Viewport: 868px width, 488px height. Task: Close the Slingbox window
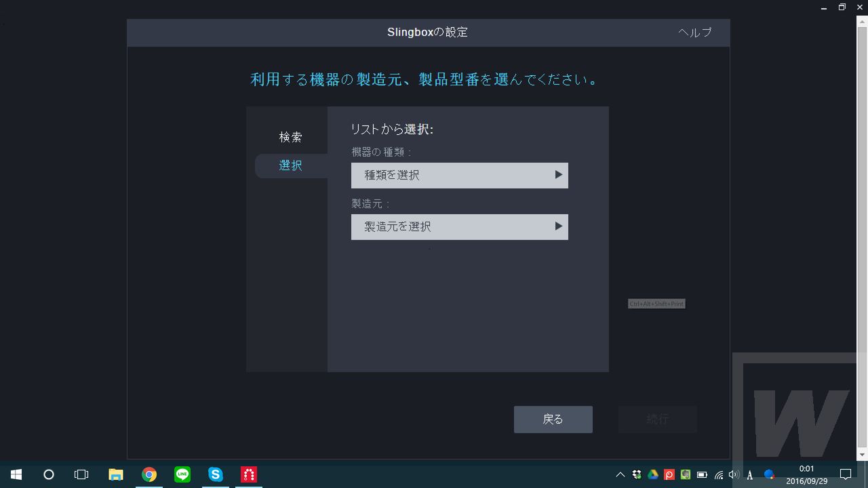tap(860, 7)
